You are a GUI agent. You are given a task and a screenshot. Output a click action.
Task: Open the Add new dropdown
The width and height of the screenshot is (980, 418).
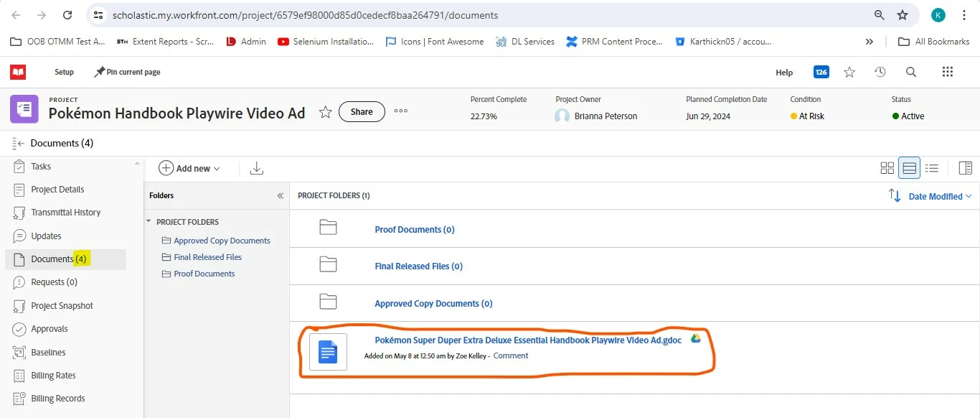coord(189,168)
